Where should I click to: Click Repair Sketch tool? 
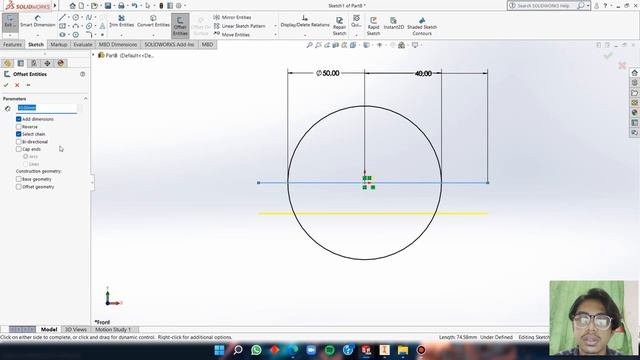[339, 26]
